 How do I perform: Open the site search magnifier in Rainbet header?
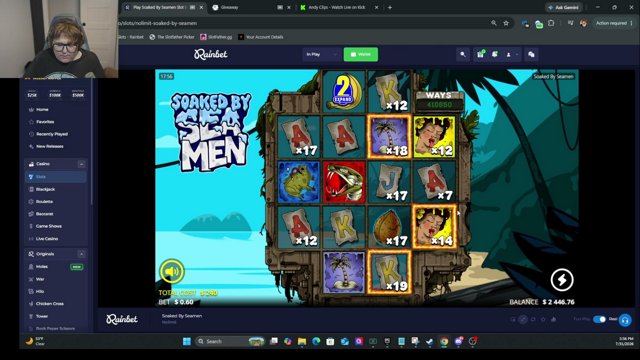(x=463, y=54)
